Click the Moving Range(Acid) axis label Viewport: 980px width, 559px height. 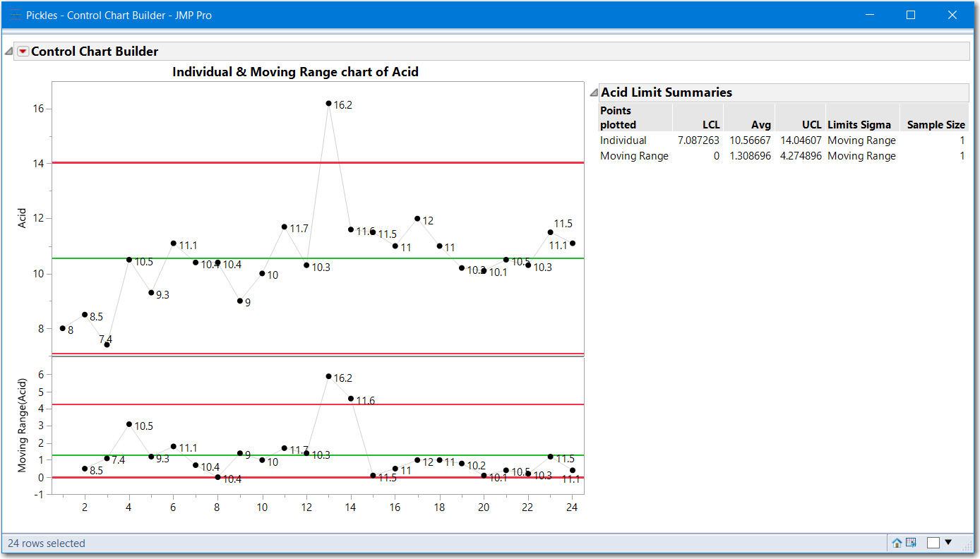coord(23,420)
